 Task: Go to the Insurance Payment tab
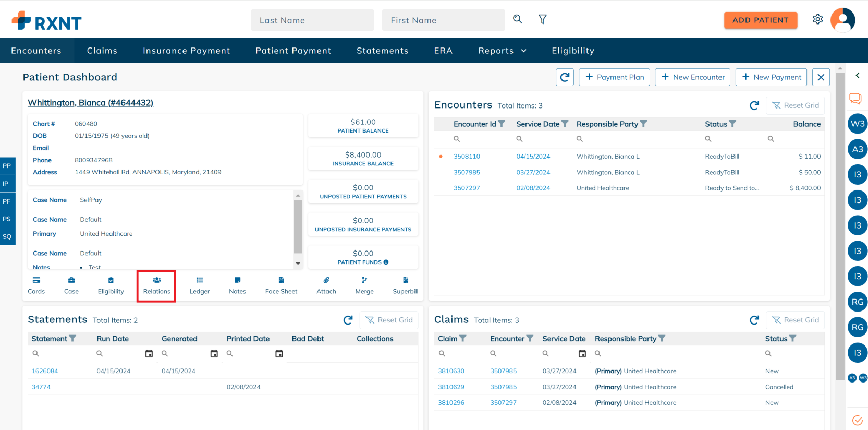click(x=186, y=51)
